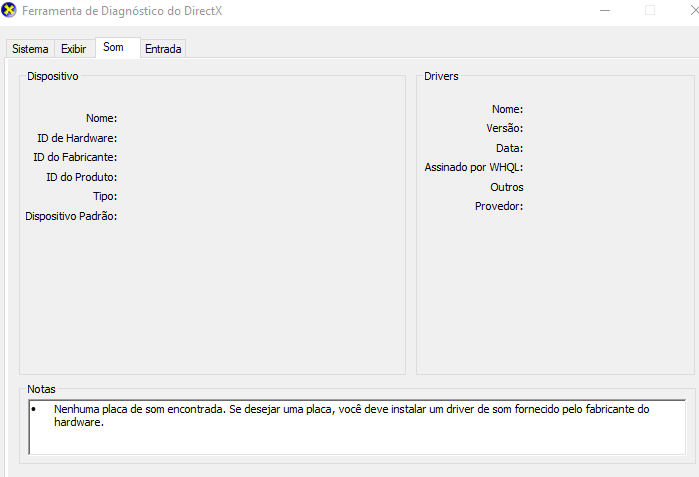
Task: Click the 'Assinado por WHQL:' label
Action: coord(473,167)
